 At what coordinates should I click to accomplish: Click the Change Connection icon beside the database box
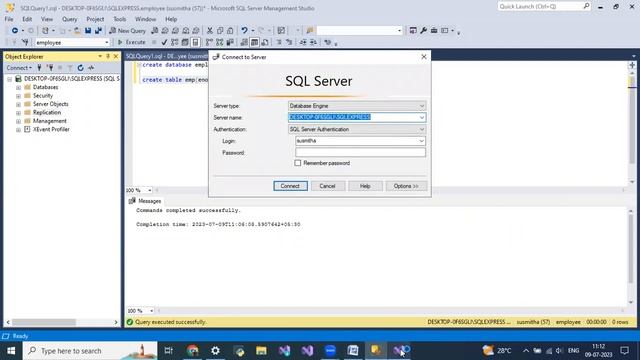(x=25, y=42)
